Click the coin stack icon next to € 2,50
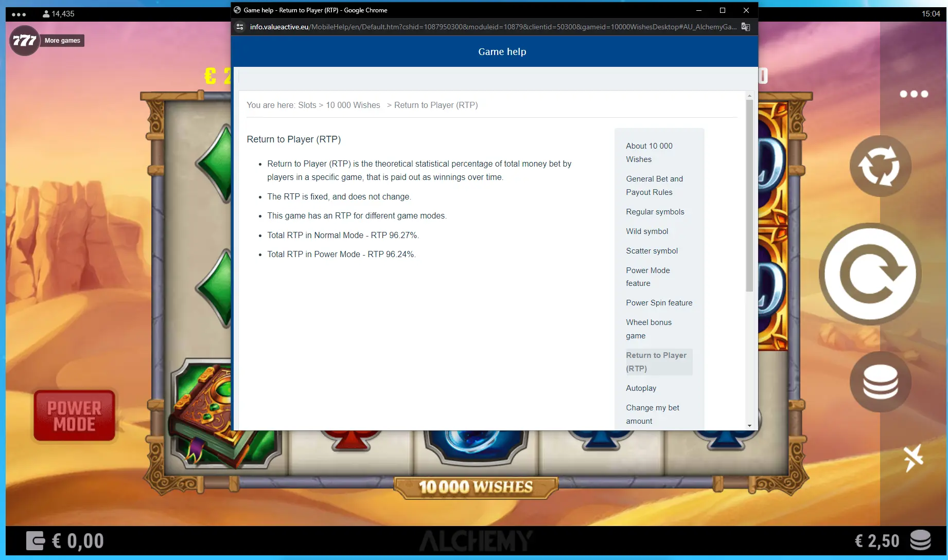Image resolution: width=948 pixels, height=560 pixels. [920, 540]
